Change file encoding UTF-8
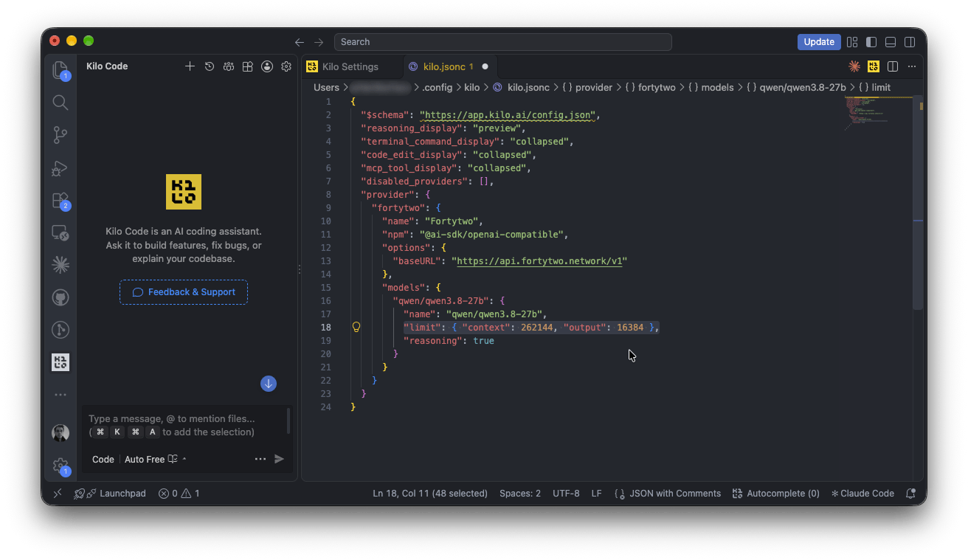 point(566,494)
